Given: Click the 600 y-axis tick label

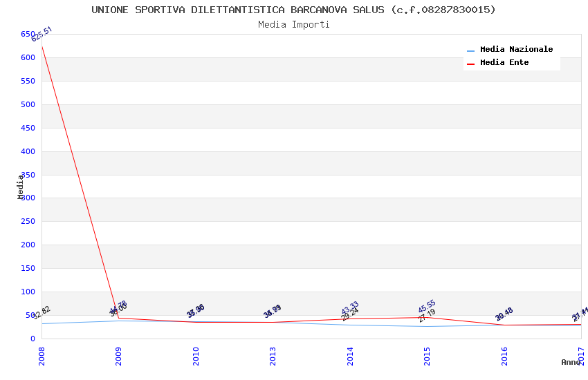Looking at the screenshot, I should click(x=28, y=57).
